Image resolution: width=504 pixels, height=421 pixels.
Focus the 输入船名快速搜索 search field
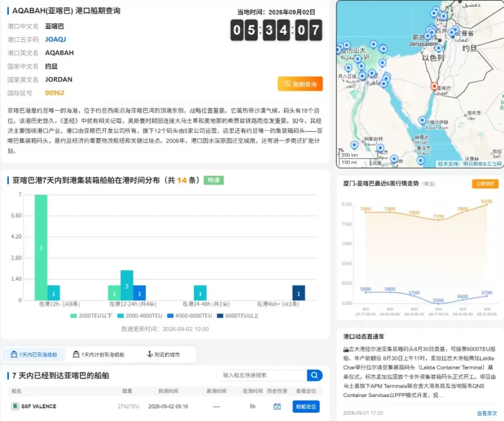pyautogui.click(x=262, y=375)
